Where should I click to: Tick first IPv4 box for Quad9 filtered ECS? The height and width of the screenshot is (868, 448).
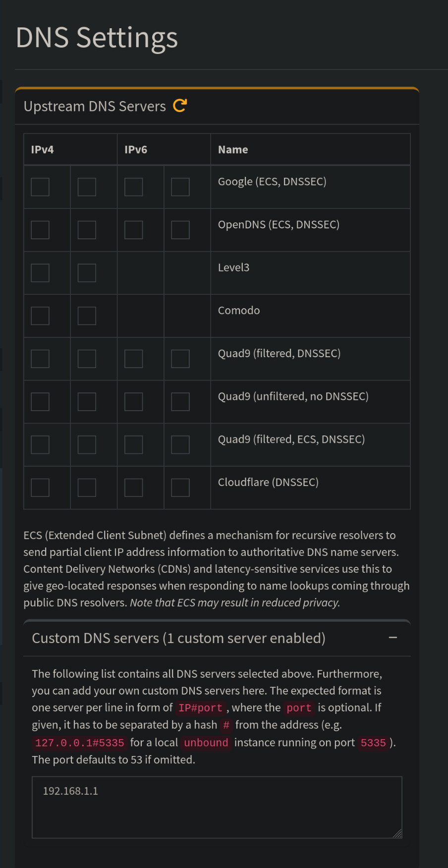point(40,445)
